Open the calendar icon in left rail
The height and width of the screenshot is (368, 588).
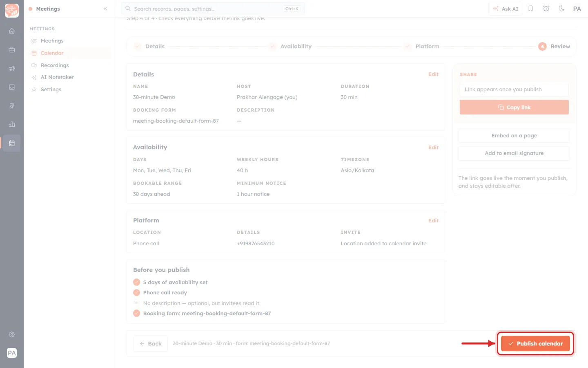[x=12, y=143]
